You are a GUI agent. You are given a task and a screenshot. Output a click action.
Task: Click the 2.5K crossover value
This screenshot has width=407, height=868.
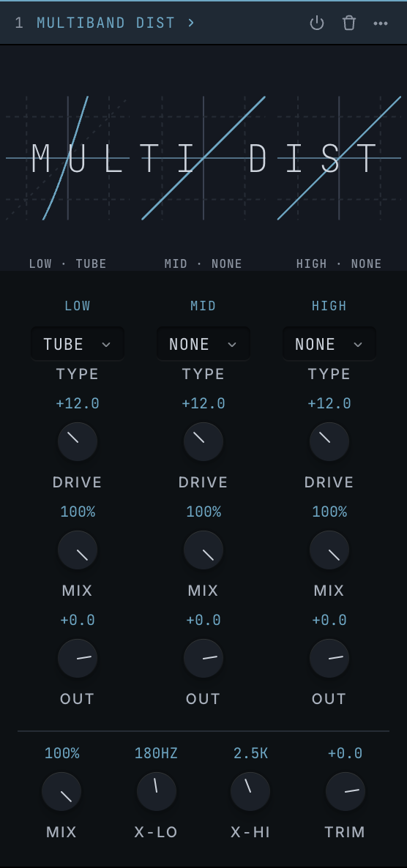click(250, 753)
